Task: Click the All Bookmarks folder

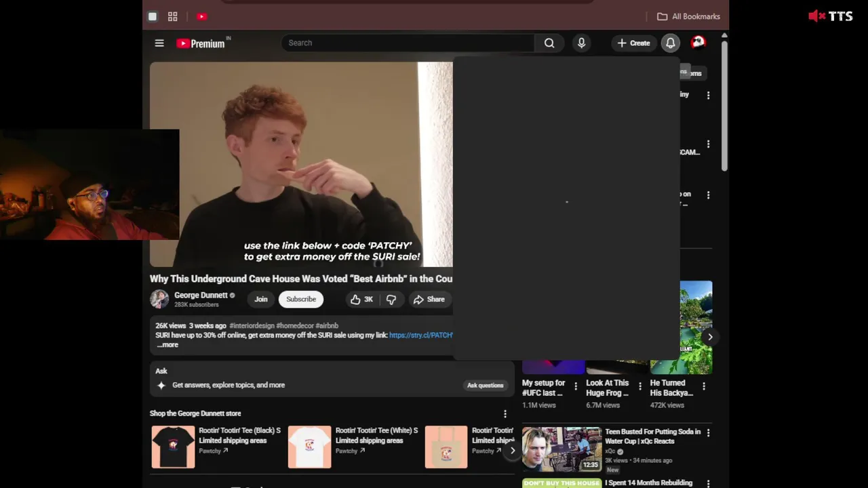Action: pyautogui.click(x=688, y=16)
